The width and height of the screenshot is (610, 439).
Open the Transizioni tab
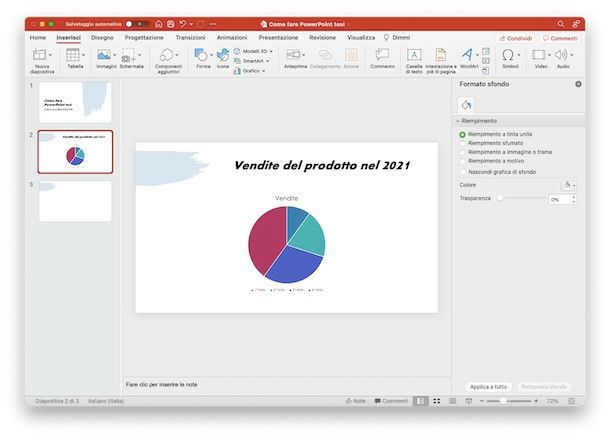click(x=190, y=38)
